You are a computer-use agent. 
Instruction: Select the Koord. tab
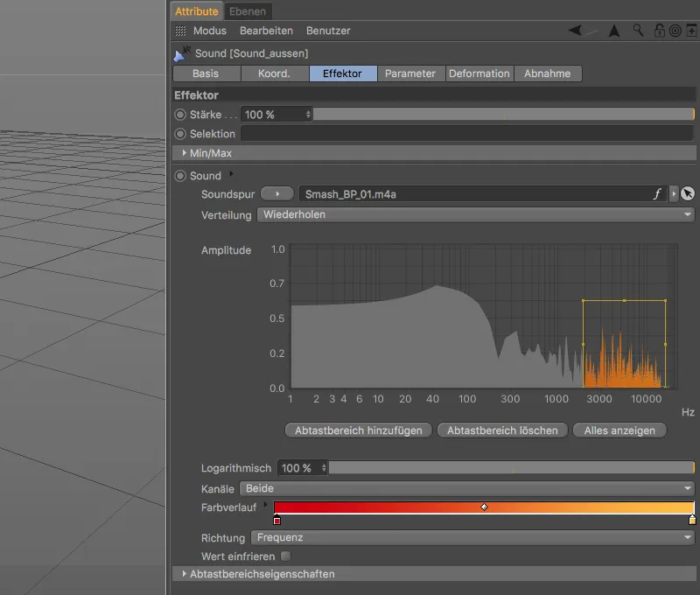274,73
